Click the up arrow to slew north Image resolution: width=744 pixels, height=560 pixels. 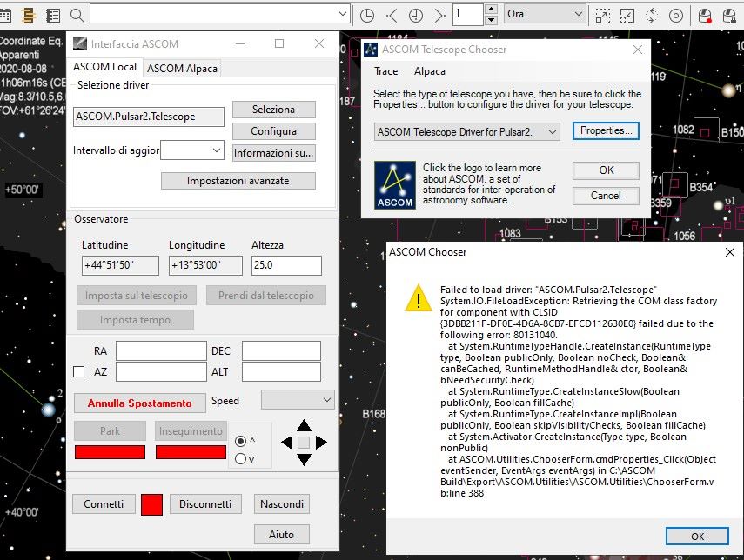point(304,425)
